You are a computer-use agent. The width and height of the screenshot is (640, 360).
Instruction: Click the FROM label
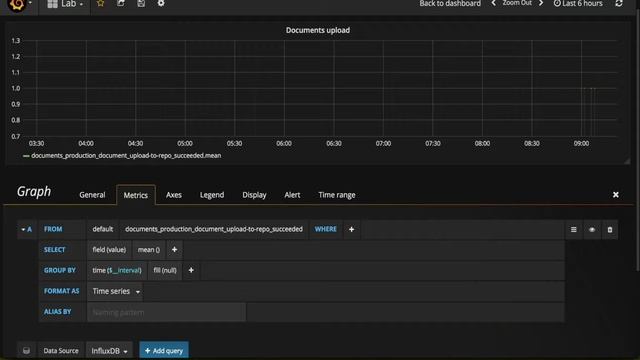point(53,229)
